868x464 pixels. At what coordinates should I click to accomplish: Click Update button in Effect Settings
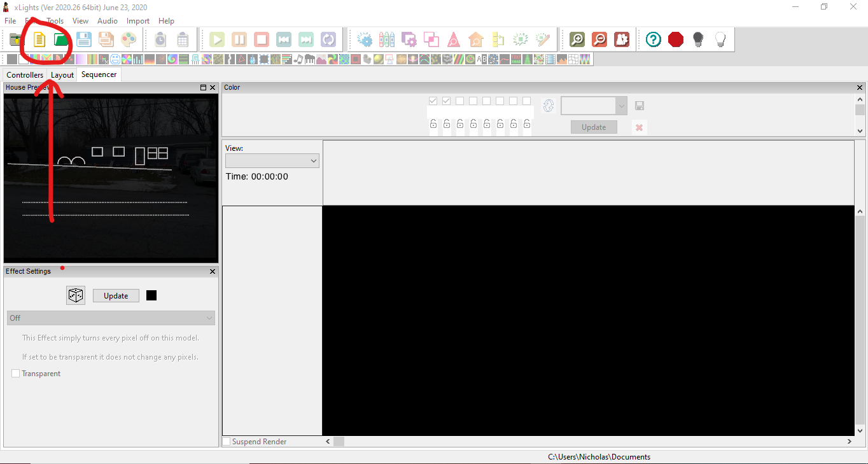(116, 296)
